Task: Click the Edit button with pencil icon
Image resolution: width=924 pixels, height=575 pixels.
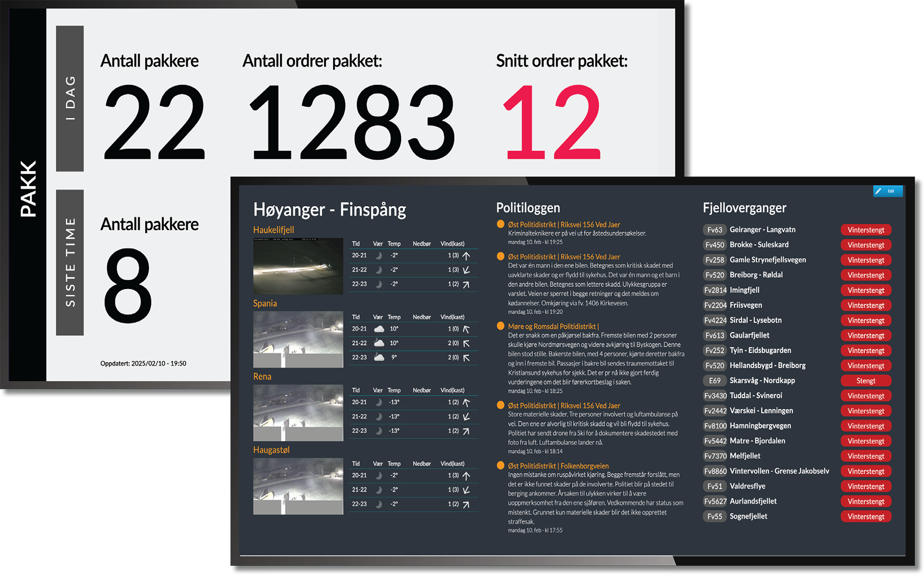Action: 888,191
